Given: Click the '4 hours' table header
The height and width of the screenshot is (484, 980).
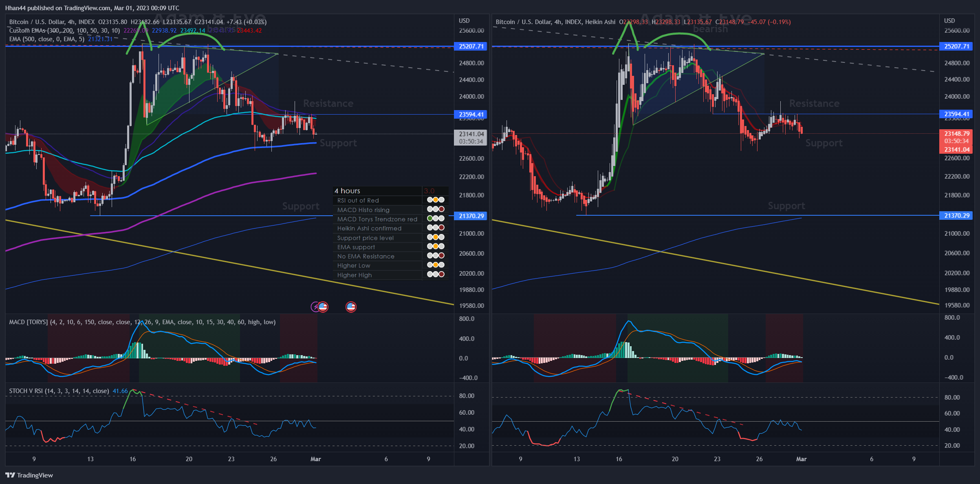Looking at the screenshot, I should pyautogui.click(x=347, y=191).
